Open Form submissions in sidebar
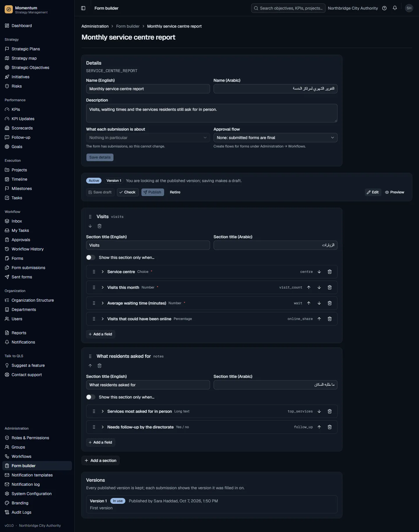 tap(37, 268)
